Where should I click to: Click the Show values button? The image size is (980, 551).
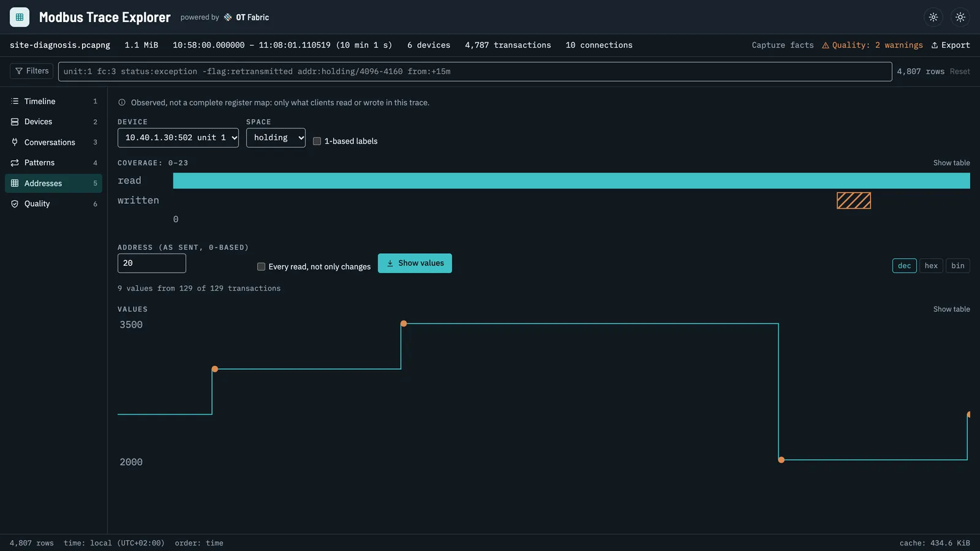[x=415, y=263]
